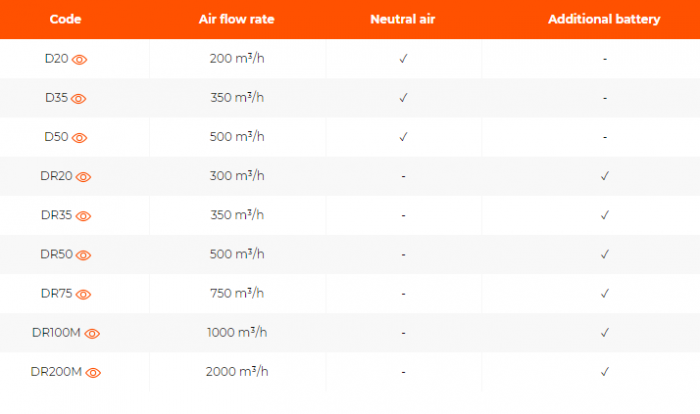Click the eye icon beside D35
Viewport: 700px width, 414px height.
pyautogui.click(x=79, y=98)
